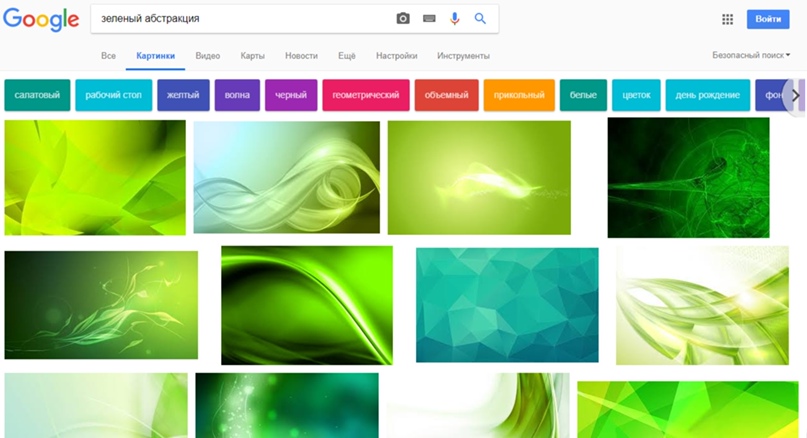The height and width of the screenshot is (438, 807).
Task: Open the Карты tab
Action: pyautogui.click(x=252, y=56)
